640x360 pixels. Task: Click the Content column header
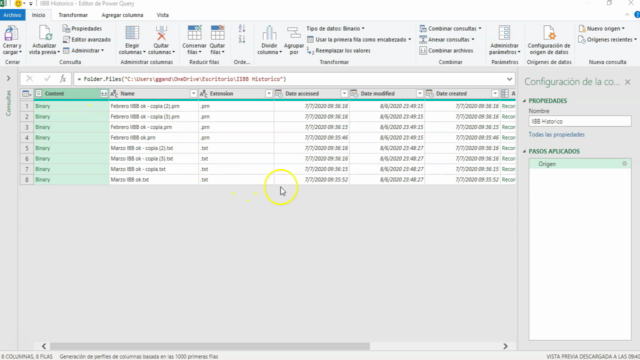[71, 94]
